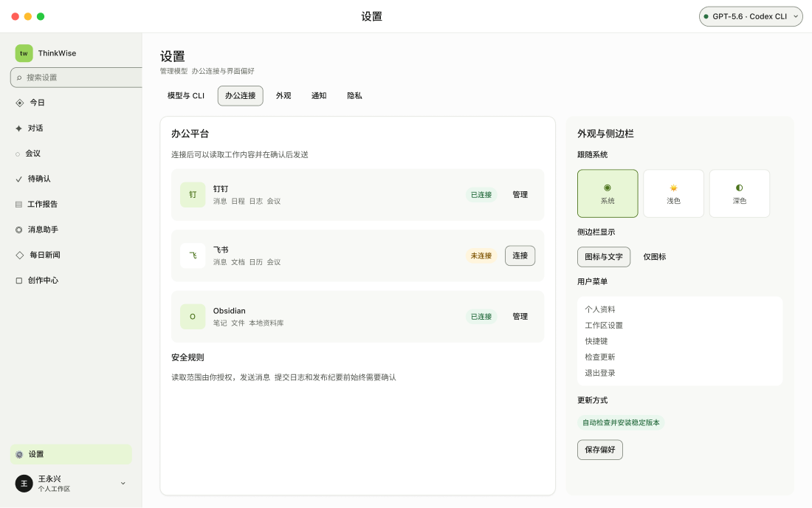812x508 pixels.
Task: Click 连接 button for 飞书
Action: tap(520, 255)
